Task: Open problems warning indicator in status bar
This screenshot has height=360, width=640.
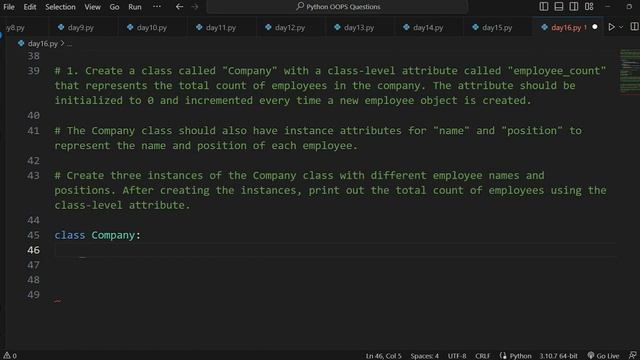Action: click(10, 356)
